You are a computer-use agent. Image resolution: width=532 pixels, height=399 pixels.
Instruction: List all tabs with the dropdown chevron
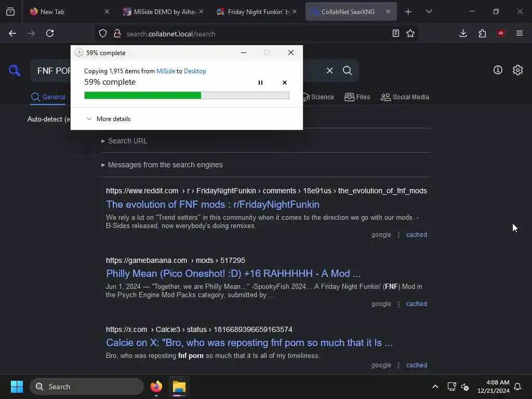coord(429,11)
